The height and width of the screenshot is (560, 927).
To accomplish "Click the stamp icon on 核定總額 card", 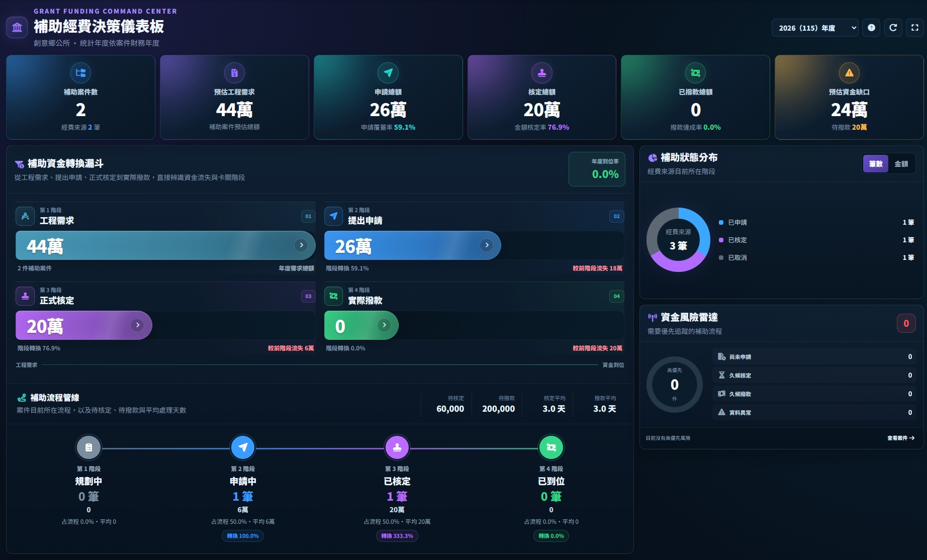I will (x=542, y=73).
